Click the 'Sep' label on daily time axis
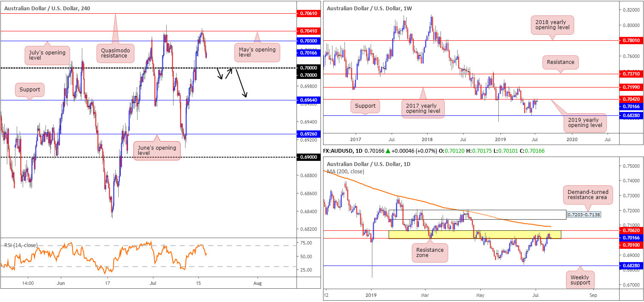The width and height of the screenshot is (644, 302). click(593, 296)
